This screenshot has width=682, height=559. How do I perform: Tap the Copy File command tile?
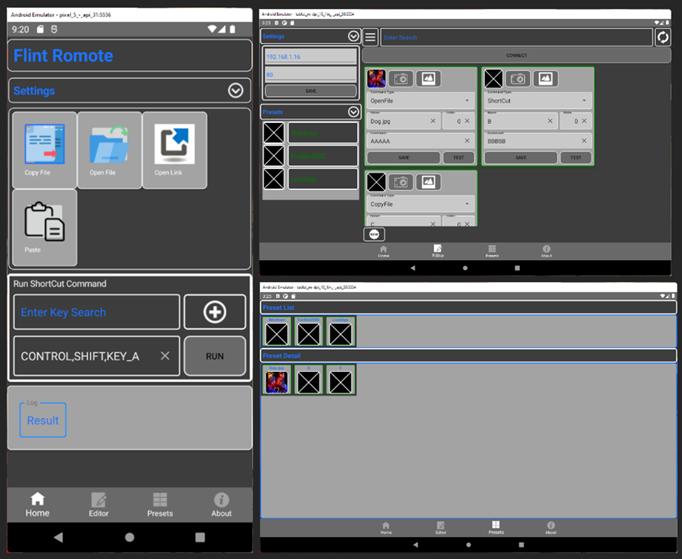point(44,150)
